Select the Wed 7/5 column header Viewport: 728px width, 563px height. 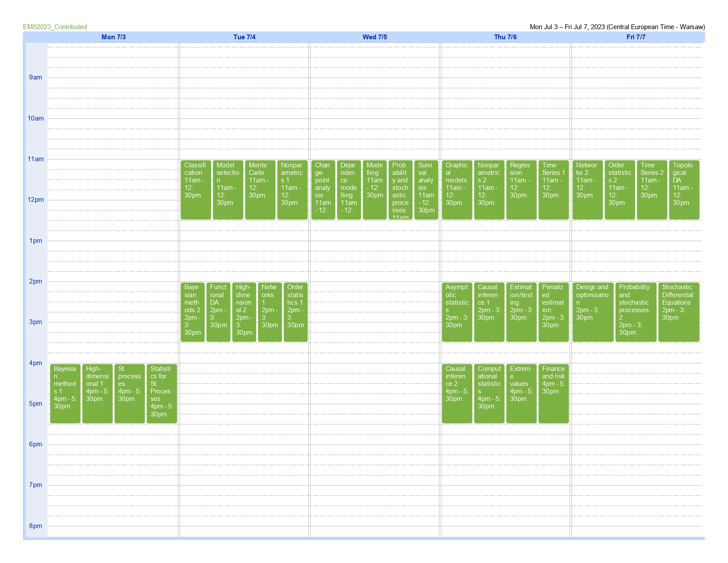[x=375, y=37]
